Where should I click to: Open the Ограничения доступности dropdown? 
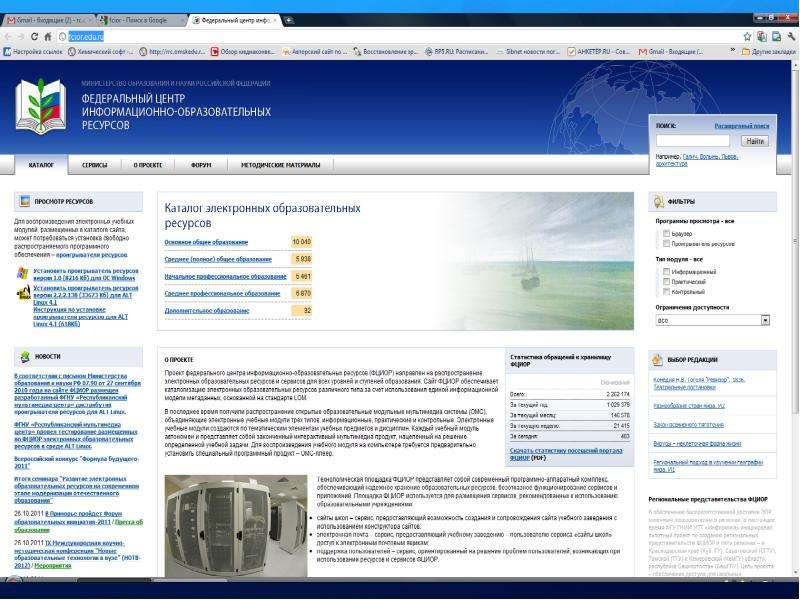pos(713,320)
